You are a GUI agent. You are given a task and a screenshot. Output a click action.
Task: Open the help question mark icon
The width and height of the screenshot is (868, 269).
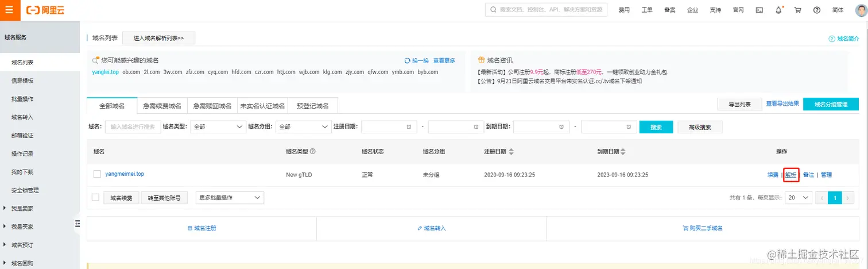[817, 10]
